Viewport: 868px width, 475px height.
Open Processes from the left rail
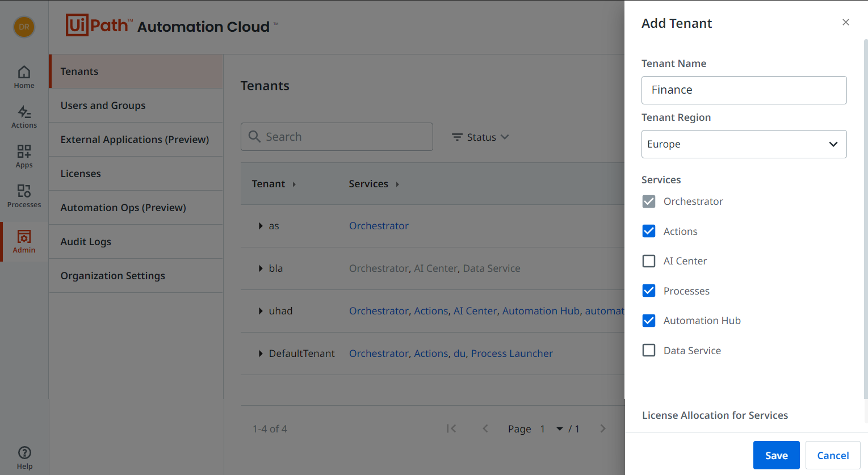(x=24, y=196)
